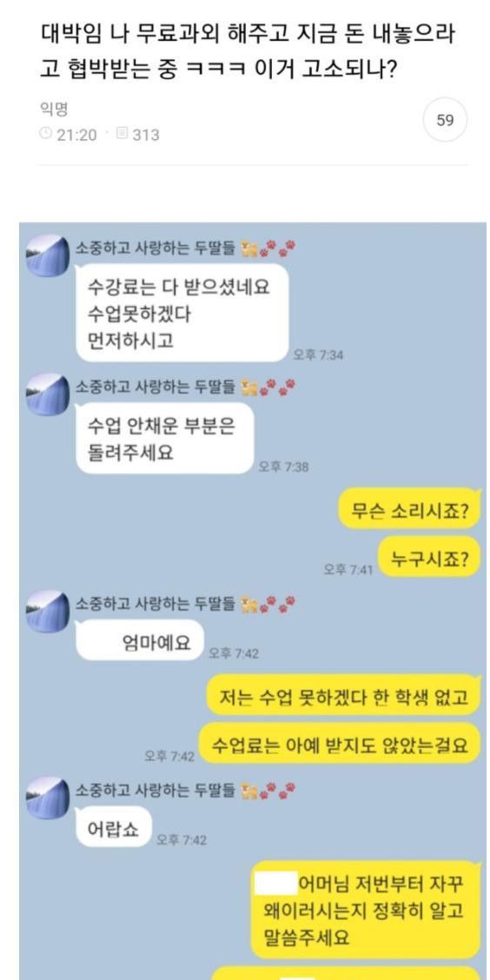Tap sender avatar next to 어랍쇼 message
The height and width of the screenshot is (980, 490).
[48, 798]
